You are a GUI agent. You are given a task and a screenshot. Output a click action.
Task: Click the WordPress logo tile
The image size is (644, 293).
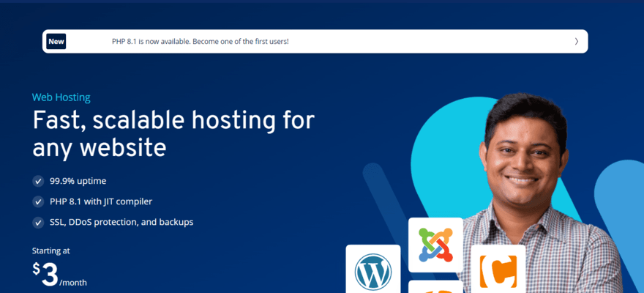click(x=373, y=269)
